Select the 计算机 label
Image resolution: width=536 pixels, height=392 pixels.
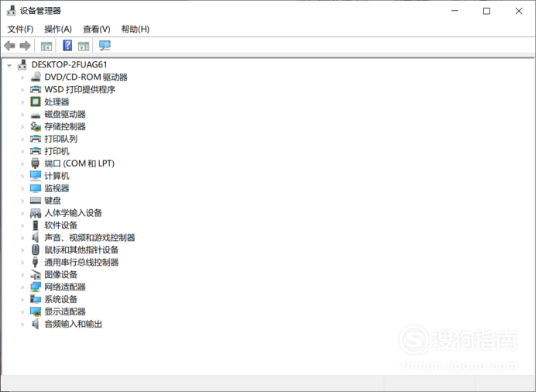(57, 176)
